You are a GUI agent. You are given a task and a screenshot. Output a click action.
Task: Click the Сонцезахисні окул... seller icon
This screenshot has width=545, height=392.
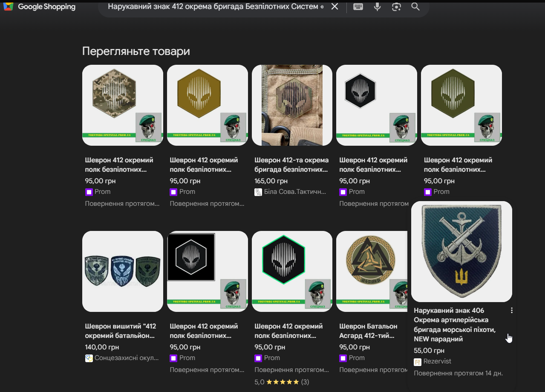89,358
